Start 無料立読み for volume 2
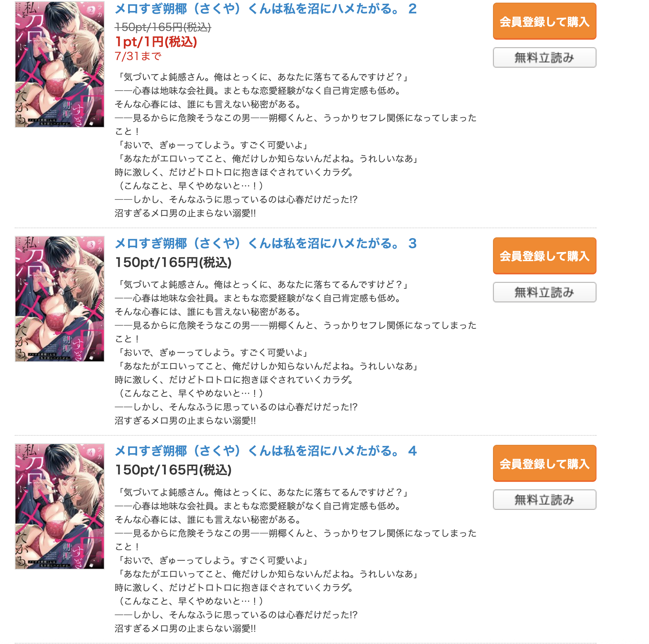 (x=544, y=57)
